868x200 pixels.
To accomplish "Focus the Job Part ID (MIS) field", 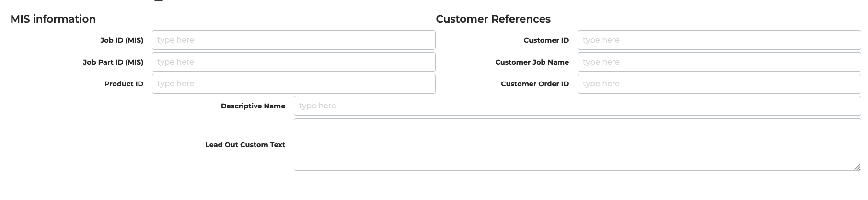I will [293, 62].
